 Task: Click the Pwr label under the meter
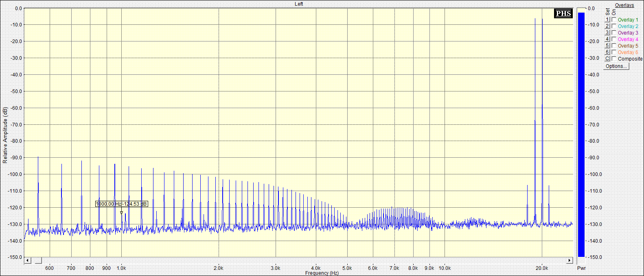581,268
